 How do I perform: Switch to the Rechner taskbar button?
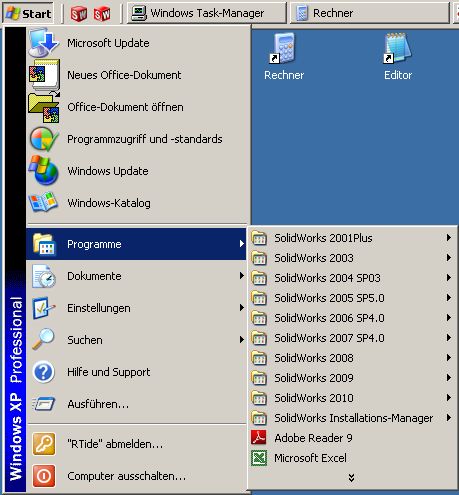(369, 13)
